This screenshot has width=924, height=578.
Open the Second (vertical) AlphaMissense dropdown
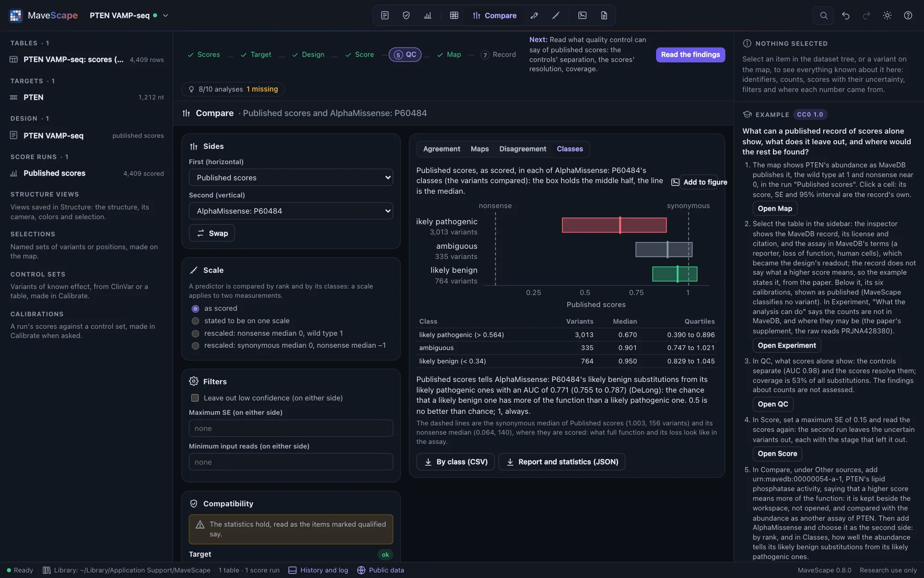tap(291, 211)
